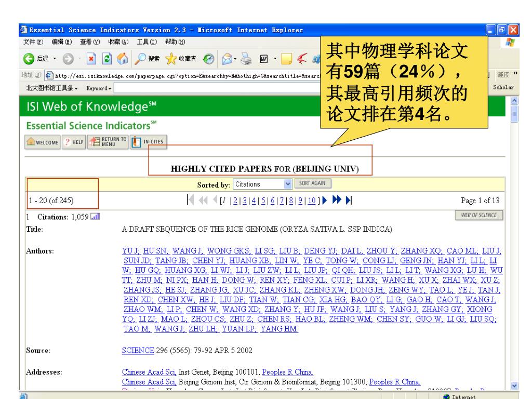Open 北大图书馆工具条 dropdown
Image resolution: width=532 pixels, height=399 pixels.
[52, 88]
